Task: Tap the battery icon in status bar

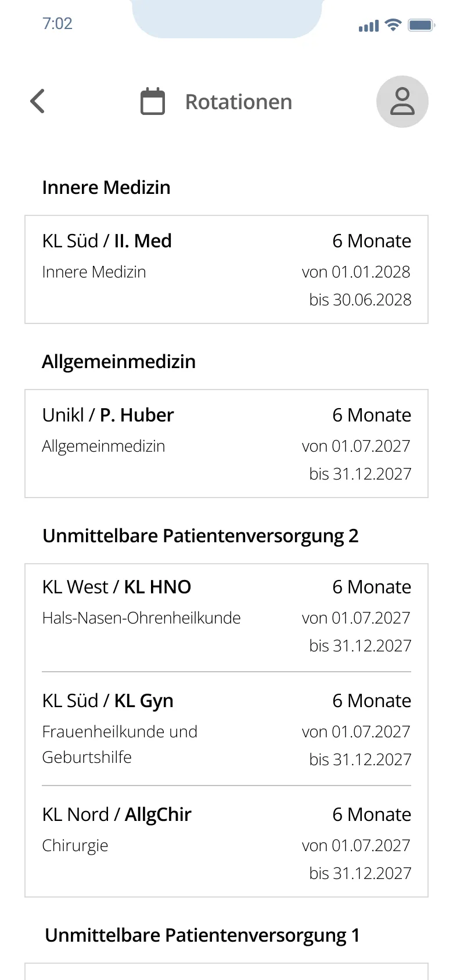Action: click(x=422, y=25)
